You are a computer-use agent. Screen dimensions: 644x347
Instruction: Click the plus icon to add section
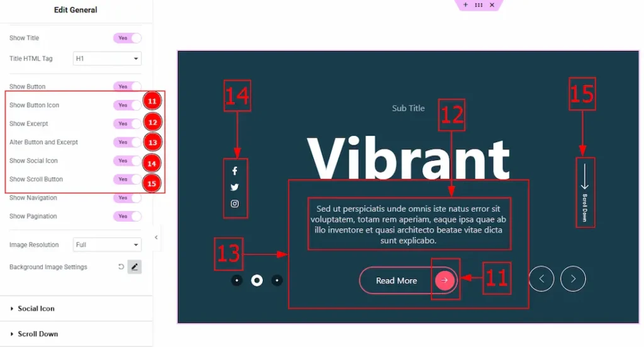(465, 5)
